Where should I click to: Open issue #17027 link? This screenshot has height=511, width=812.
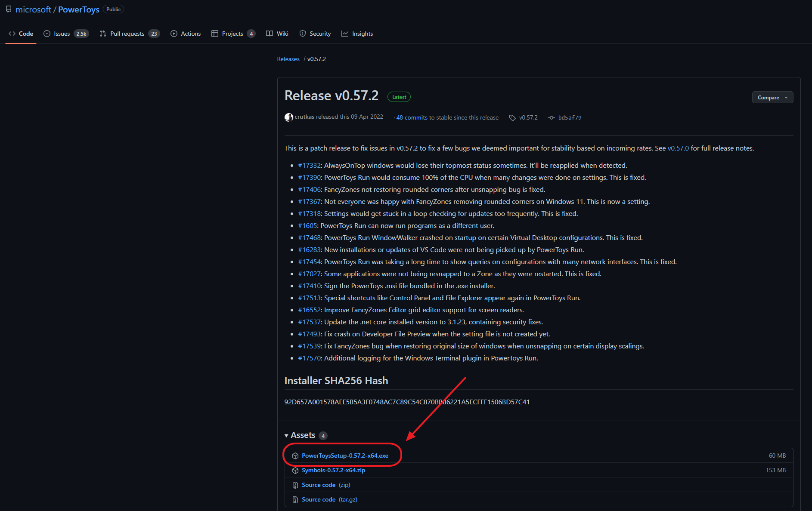pyautogui.click(x=310, y=274)
